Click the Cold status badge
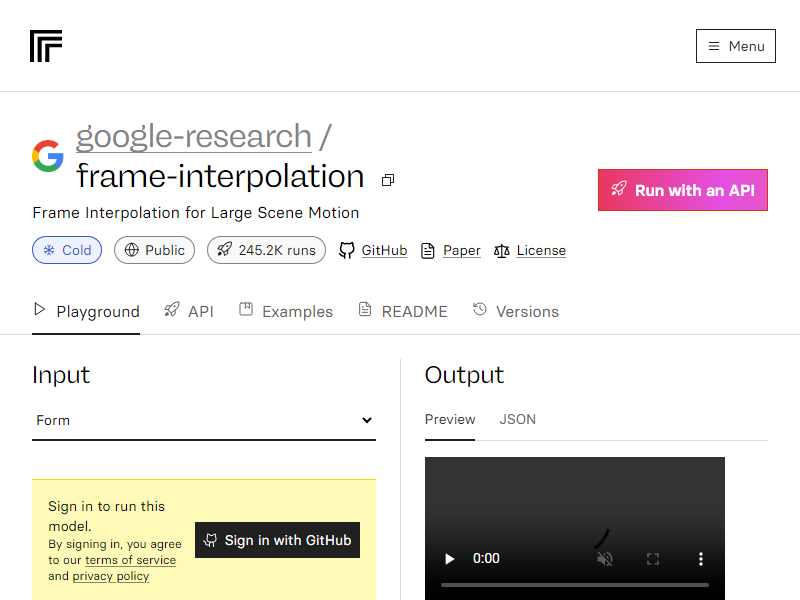Screen dimensions: 800x600 [67, 250]
